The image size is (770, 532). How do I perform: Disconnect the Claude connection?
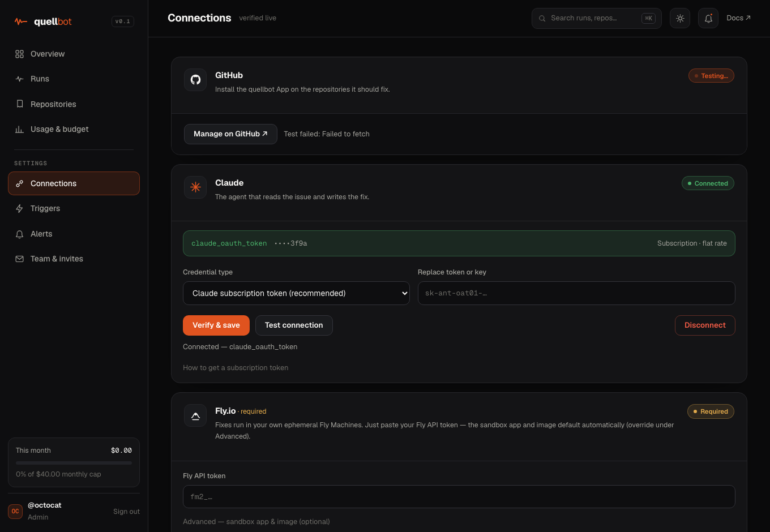click(705, 325)
